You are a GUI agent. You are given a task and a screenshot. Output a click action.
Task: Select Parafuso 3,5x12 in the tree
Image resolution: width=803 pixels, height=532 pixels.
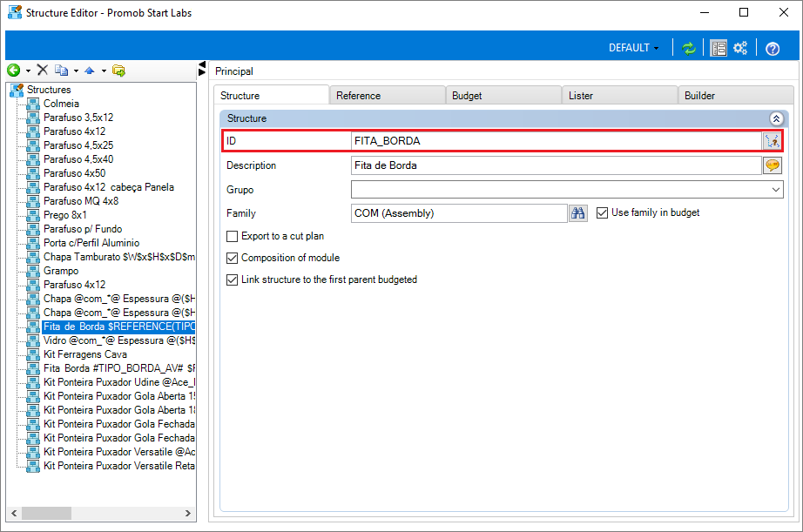coord(78,118)
